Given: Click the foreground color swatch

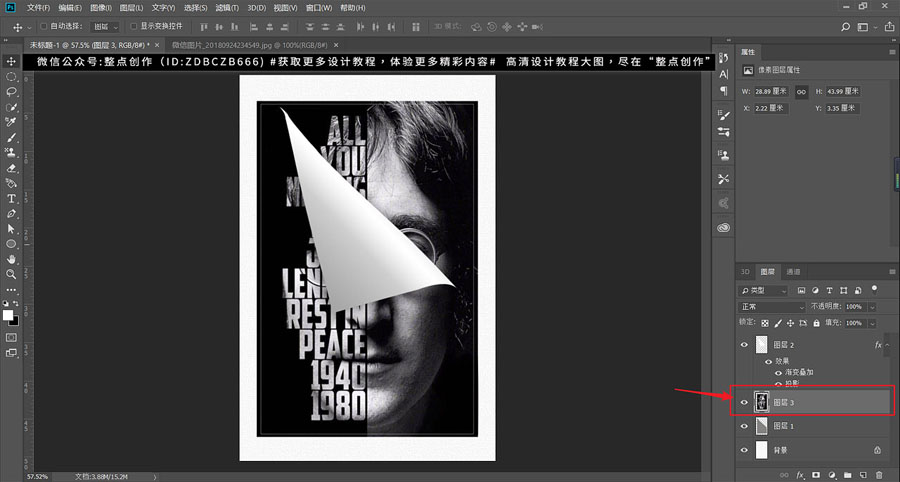Looking at the screenshot, I should tap(8, 315).
